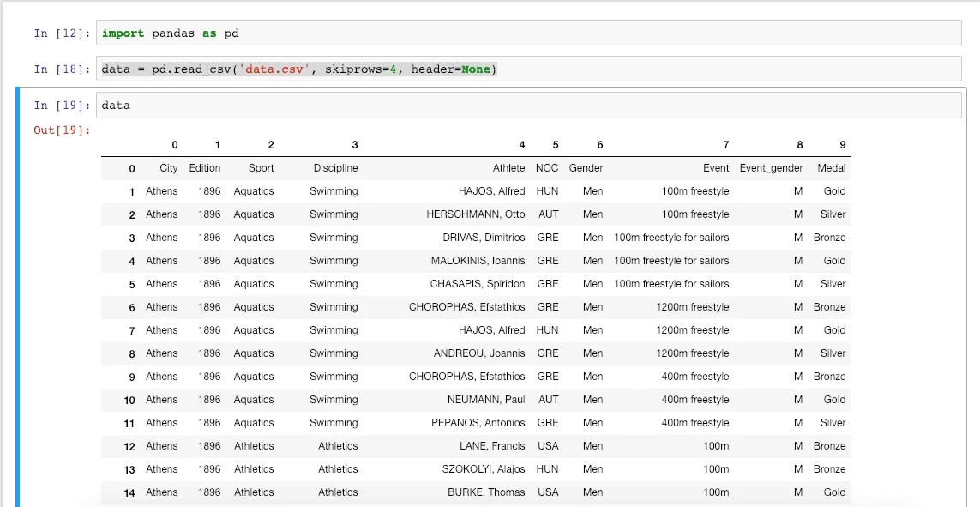Click the 'Gender' cell
This screenshot has height=507, width=980.
(x=586, y=168)
